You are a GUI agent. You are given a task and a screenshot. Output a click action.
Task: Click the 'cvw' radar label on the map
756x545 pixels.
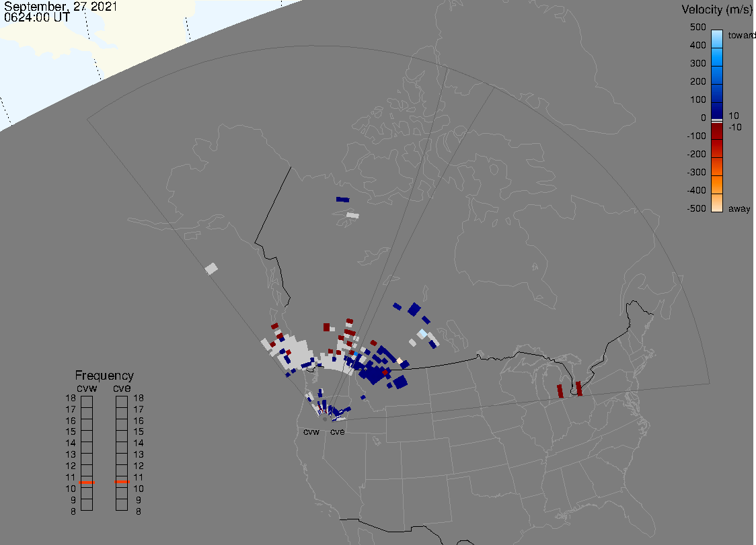pos(311,431)
